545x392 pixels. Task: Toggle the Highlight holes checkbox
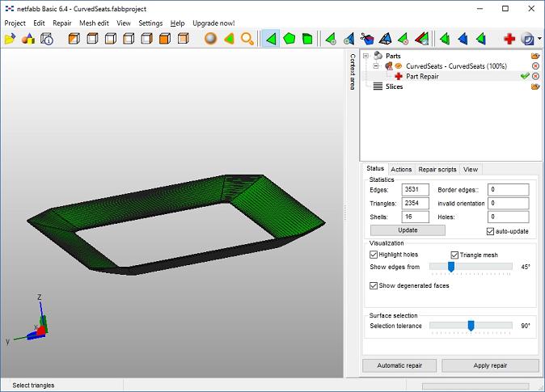pyautogui.click(x=374, y=255)
